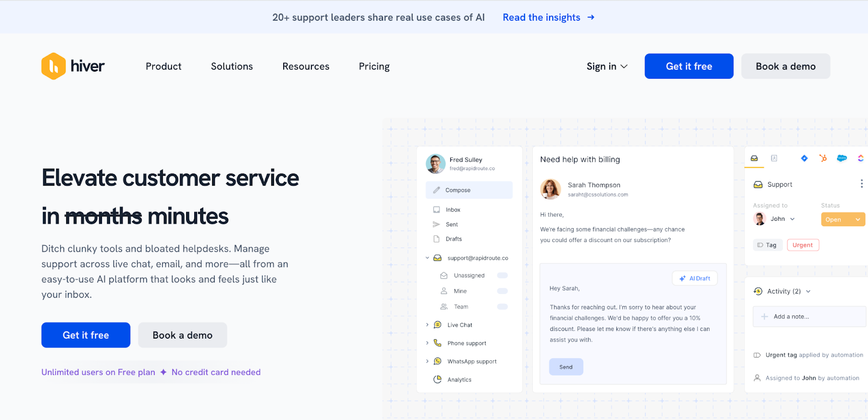
Task: Click the plus icon beside Add a note
Action: click(x=764, y=316)
